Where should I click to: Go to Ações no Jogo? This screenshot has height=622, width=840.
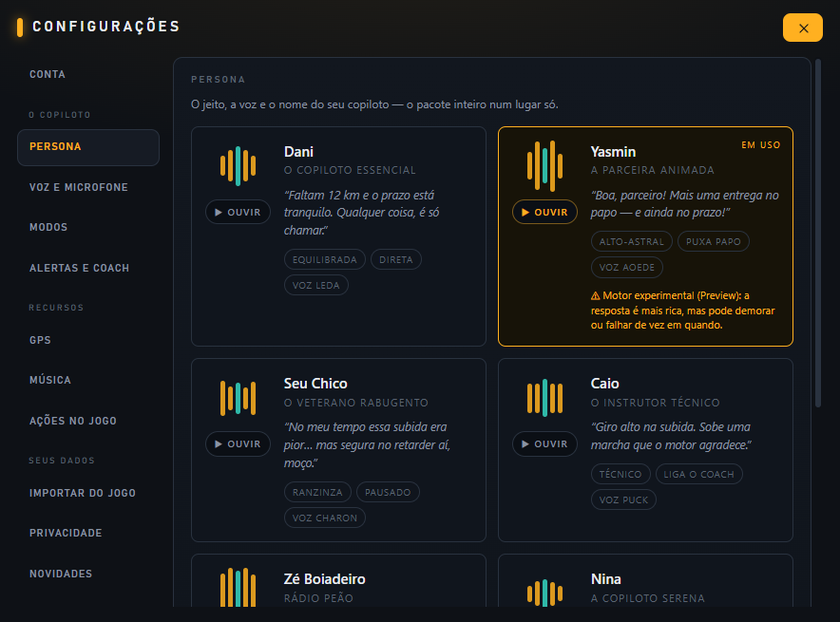point(73,421)
